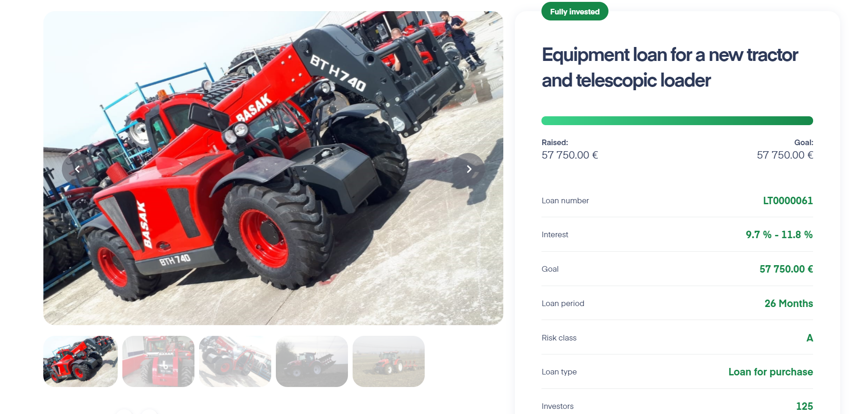Click the Equipment loan title heading
Viewport: 868px width, 414px height.
pos(670,67)
